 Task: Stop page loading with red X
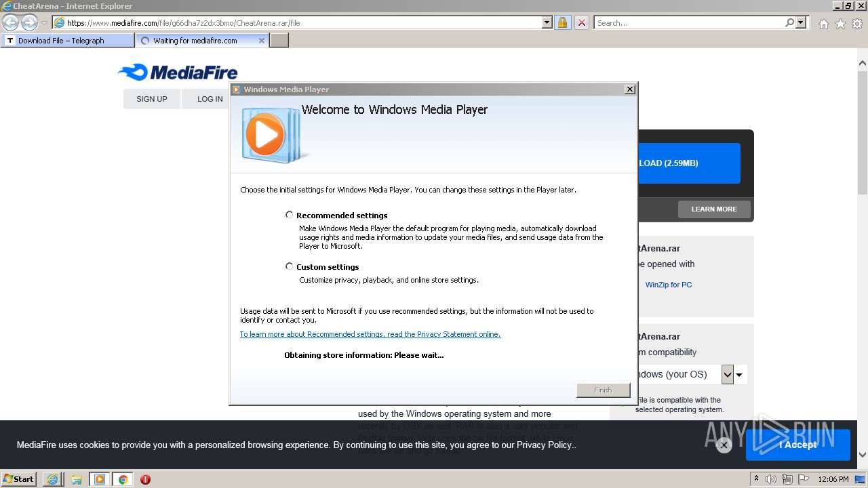point(582,22)
